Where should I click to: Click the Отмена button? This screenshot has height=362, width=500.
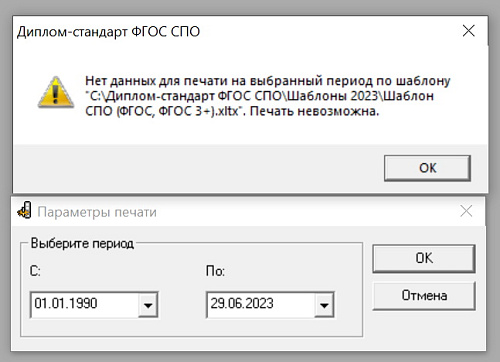424,296
